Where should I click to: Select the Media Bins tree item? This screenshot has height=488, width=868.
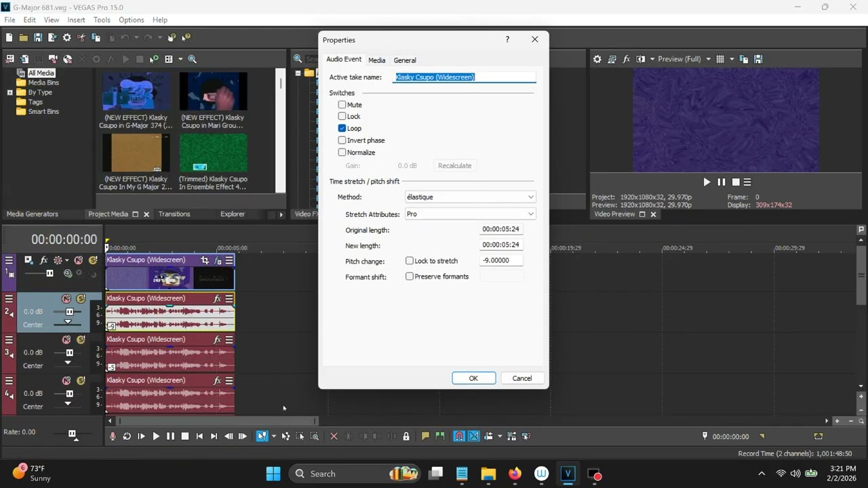43,83
